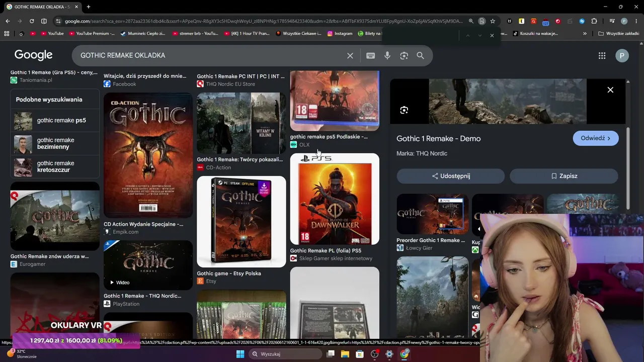Open the side panel toggle beside reload
644x362 pixels.
tap(44, 21)
